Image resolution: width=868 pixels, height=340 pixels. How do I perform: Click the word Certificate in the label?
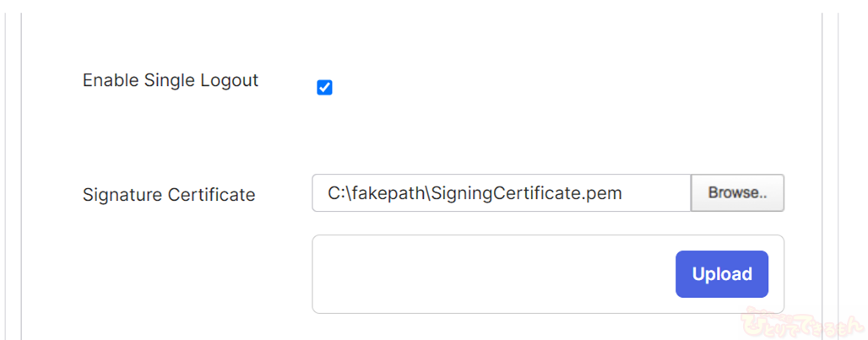212,195
